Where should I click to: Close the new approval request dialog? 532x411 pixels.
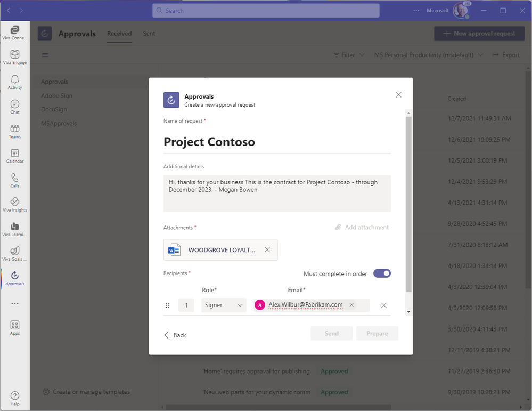point(399,95)
